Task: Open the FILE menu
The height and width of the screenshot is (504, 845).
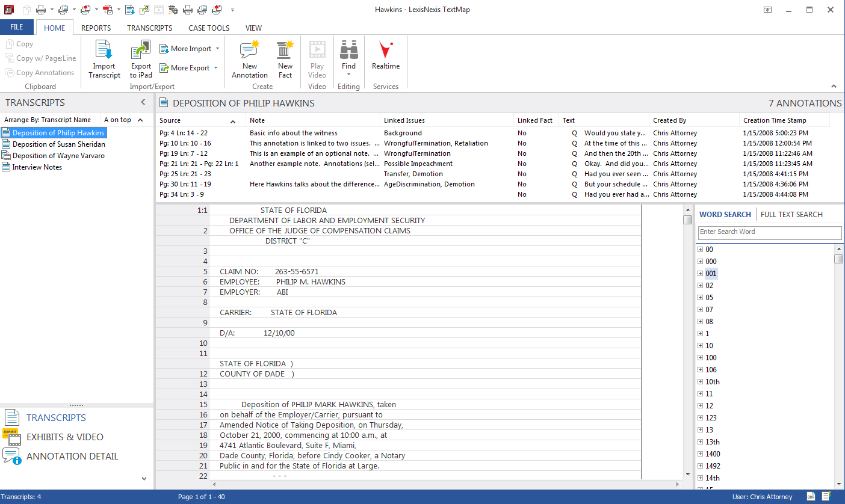Action: (x=17, y=28)
